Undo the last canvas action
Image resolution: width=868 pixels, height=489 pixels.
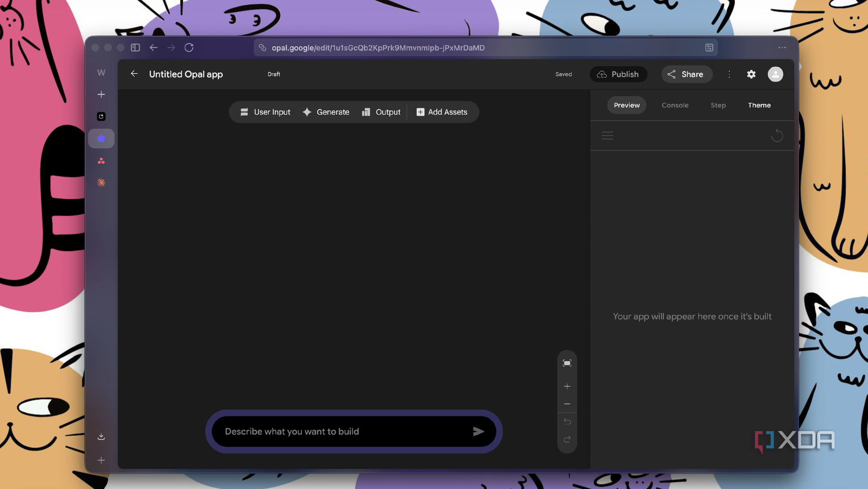tap(567, 422)
